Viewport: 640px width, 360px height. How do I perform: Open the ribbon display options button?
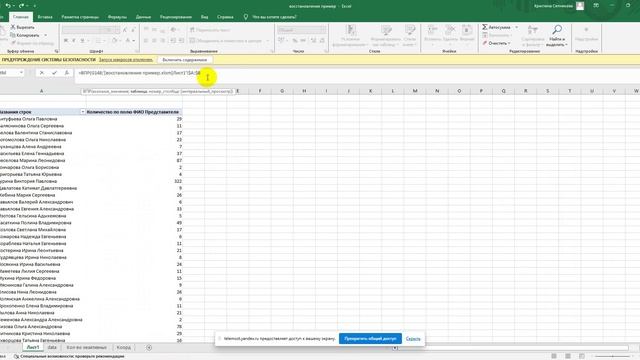click(596, 6)
